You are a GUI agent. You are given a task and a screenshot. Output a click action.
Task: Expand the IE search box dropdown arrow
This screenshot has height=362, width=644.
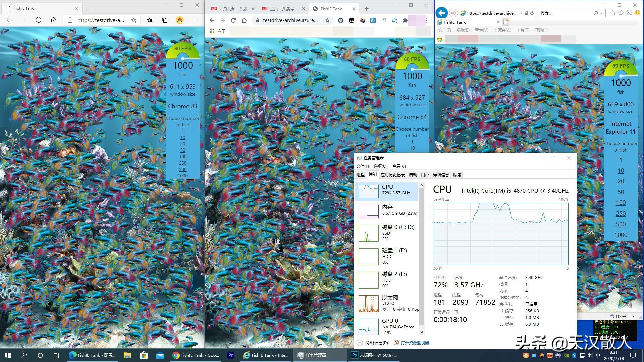(601, 13)
